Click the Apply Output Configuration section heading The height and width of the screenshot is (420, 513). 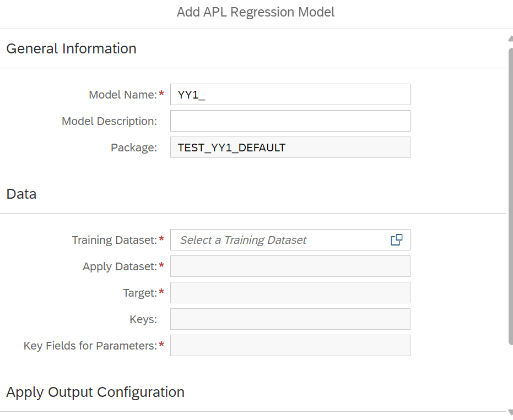point(95,392)
